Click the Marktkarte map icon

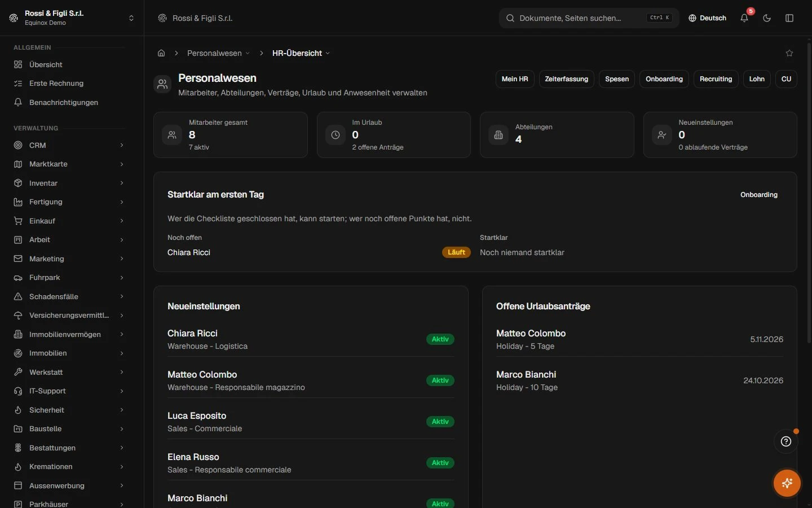pos(18,164)
